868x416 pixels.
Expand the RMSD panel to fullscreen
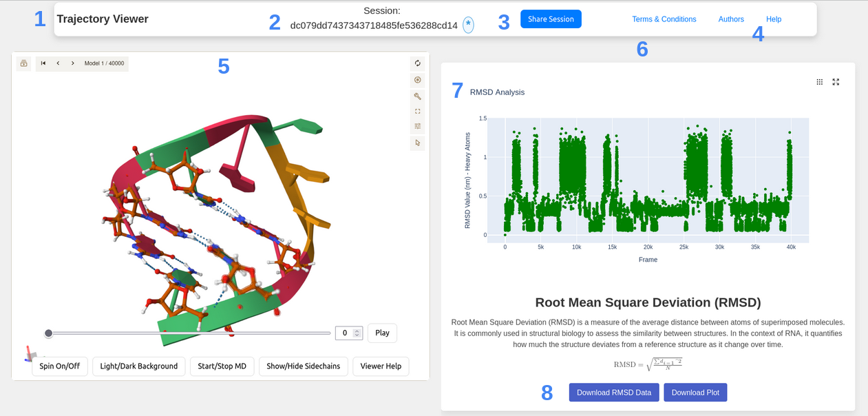point(836,82)
